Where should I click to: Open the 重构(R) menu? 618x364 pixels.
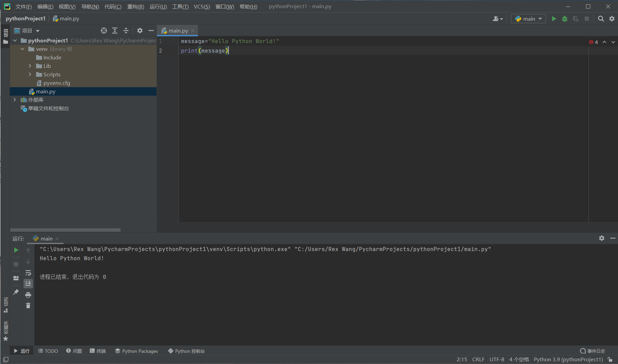pos(135,6)
